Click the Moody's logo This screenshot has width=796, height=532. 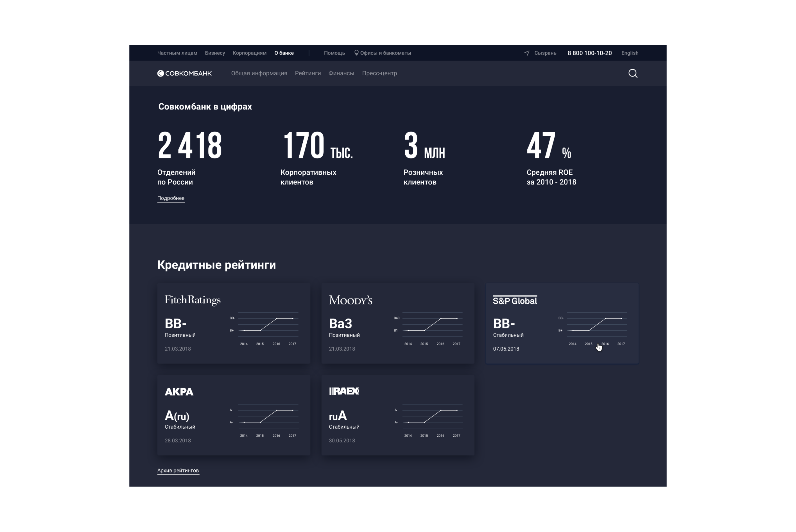pyautogui.click(x=350, y=300)
